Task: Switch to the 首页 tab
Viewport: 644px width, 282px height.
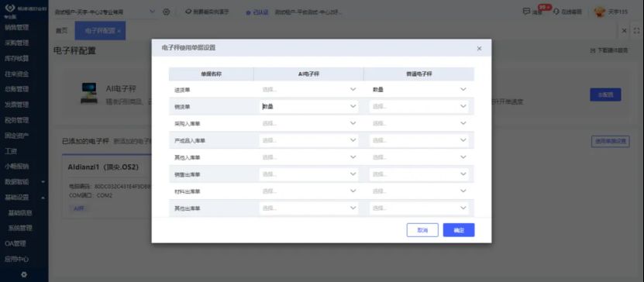Action: pyautogui.click(x=61, y=31)
